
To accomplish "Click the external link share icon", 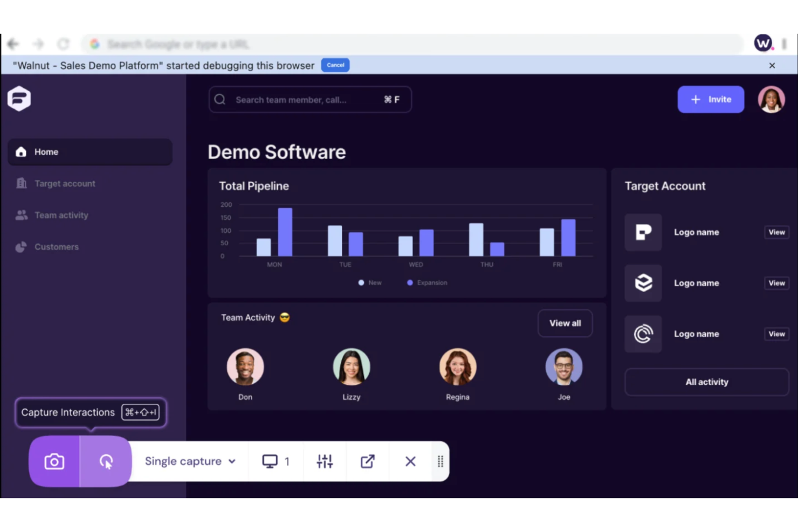I will click(367, 461).
